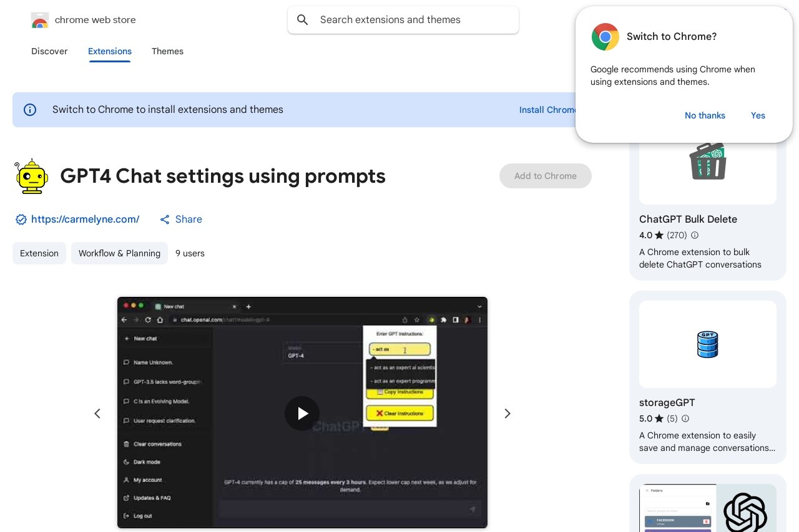Click the Install Chrome link in banner
The height and width of the screenshot is (532, 799).
coord(548,110)
